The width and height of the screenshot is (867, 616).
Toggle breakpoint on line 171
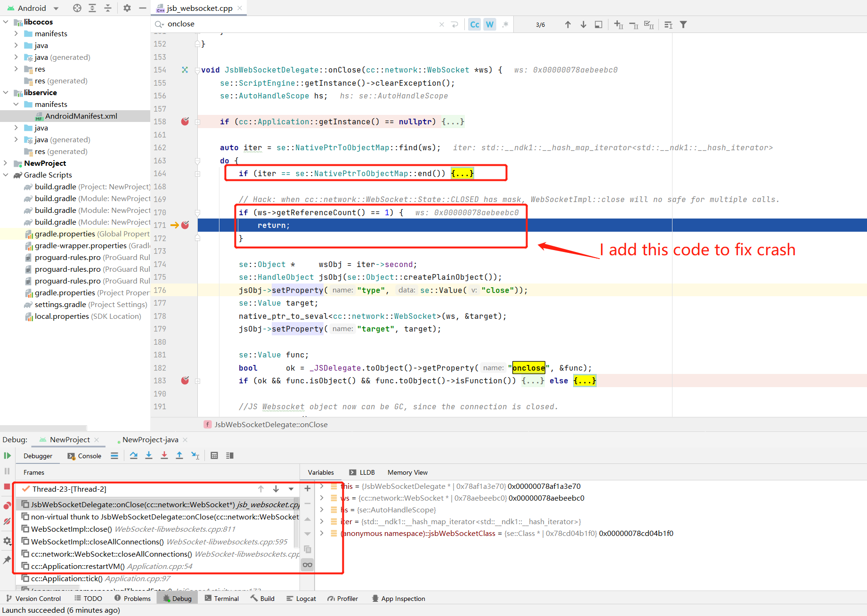pos(185,225)
